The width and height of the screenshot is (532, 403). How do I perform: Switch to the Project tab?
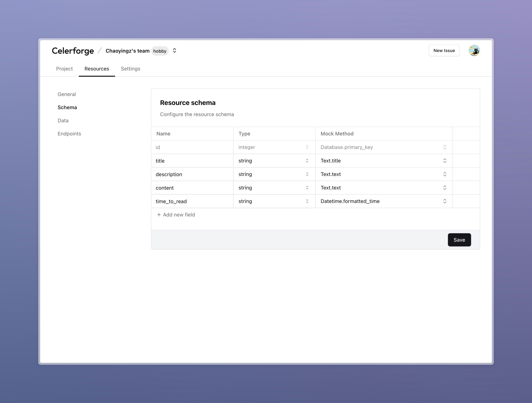[x=64, y=69]
